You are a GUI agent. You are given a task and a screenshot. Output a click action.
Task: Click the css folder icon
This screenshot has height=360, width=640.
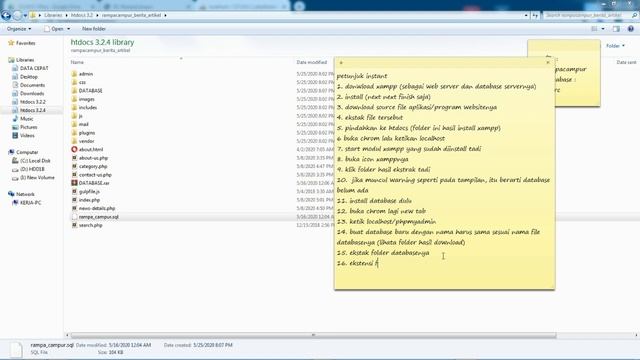coord(74,82)
